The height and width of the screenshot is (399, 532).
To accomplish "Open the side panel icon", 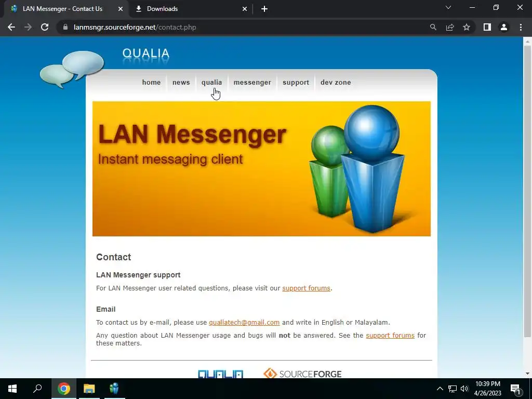I will click(487, 27).
